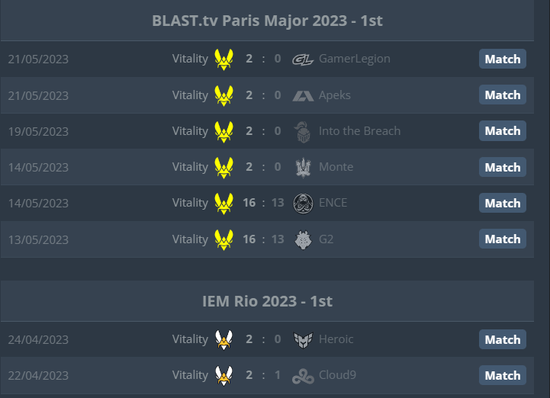Open the Heroic team name link
550x398 pixels.
(336, 339)
